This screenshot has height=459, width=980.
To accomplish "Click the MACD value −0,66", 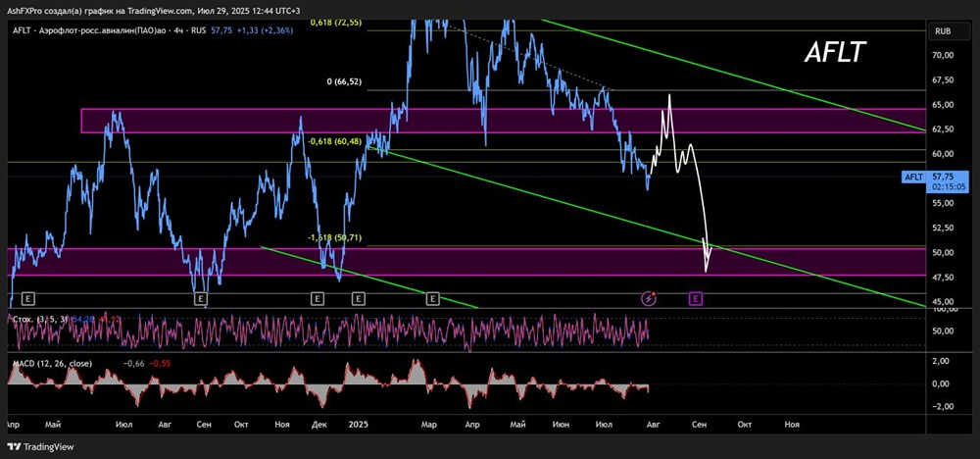I will point(133,363).
